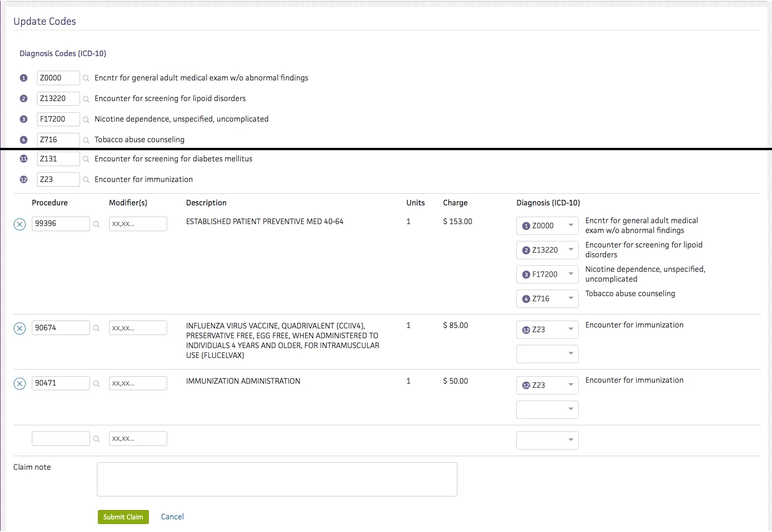Viewport: 772px width, 532px height.
Task: Click the search icon next to F17200 code
Action: point(86,119)
